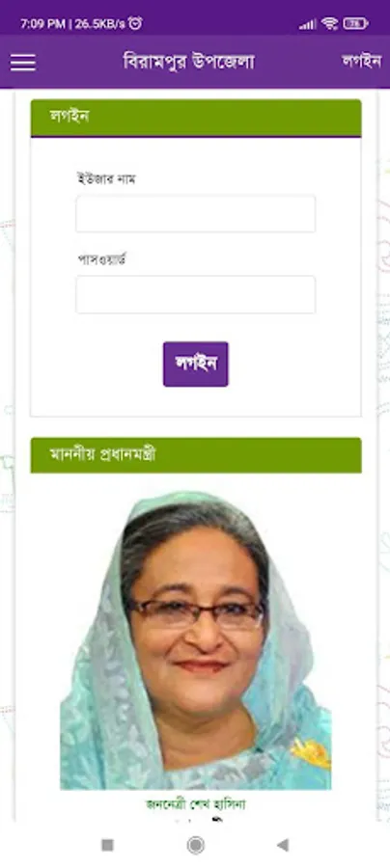
Task: Click the পাসওয়ার্ড field label
Action: [x=100, y=259]
